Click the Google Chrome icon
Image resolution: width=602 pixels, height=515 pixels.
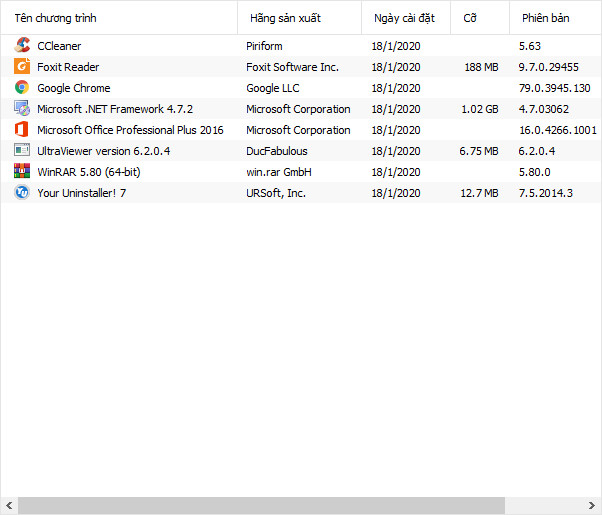(22, 88)
